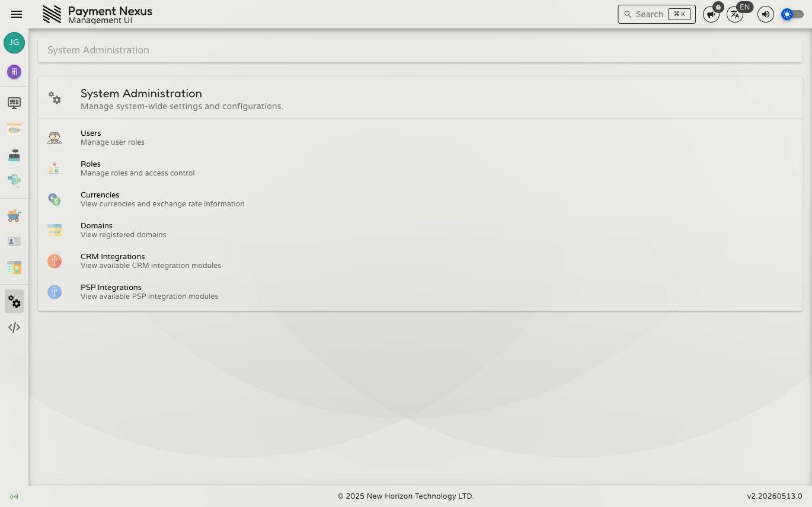Open the hamburger navigation menu
812x507 pixels.
(x=17, y=14)
